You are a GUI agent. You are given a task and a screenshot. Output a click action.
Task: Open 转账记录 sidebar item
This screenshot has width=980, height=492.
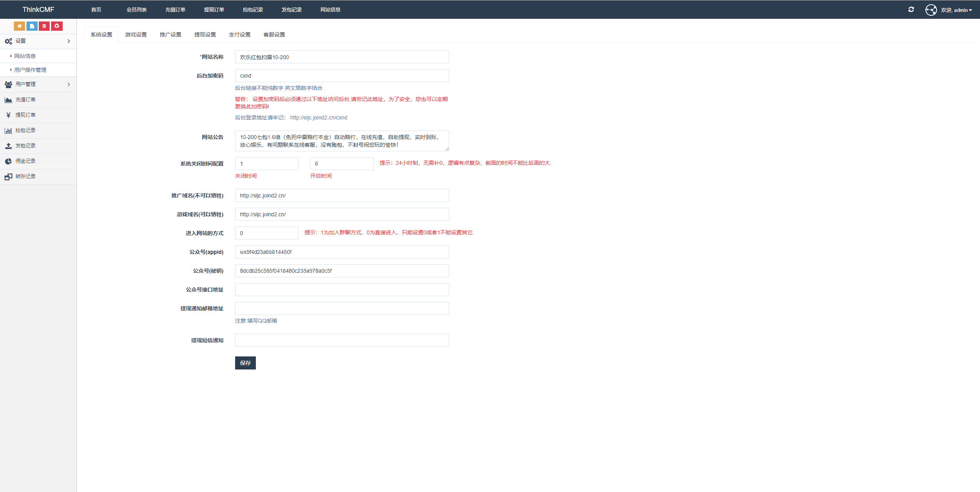25,177
